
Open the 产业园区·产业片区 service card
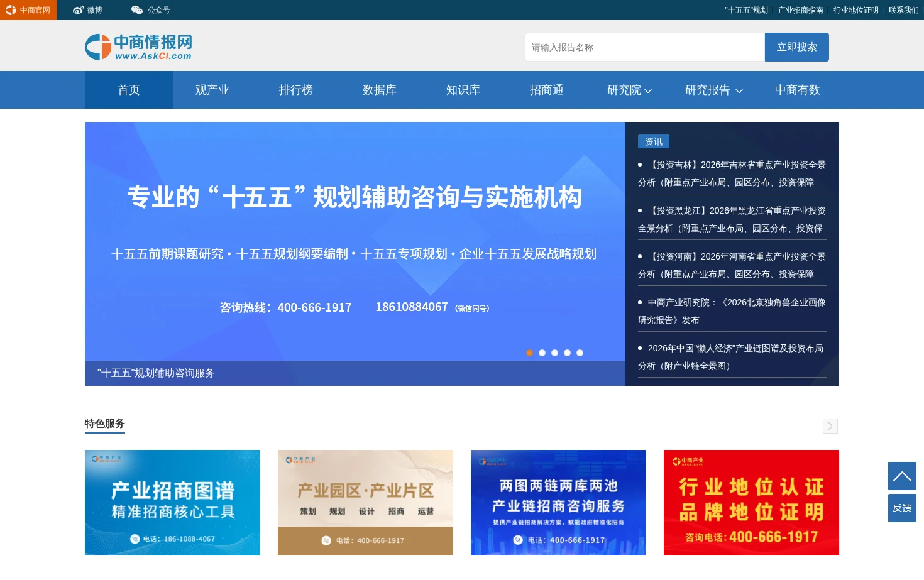click(x=365, y=503)
